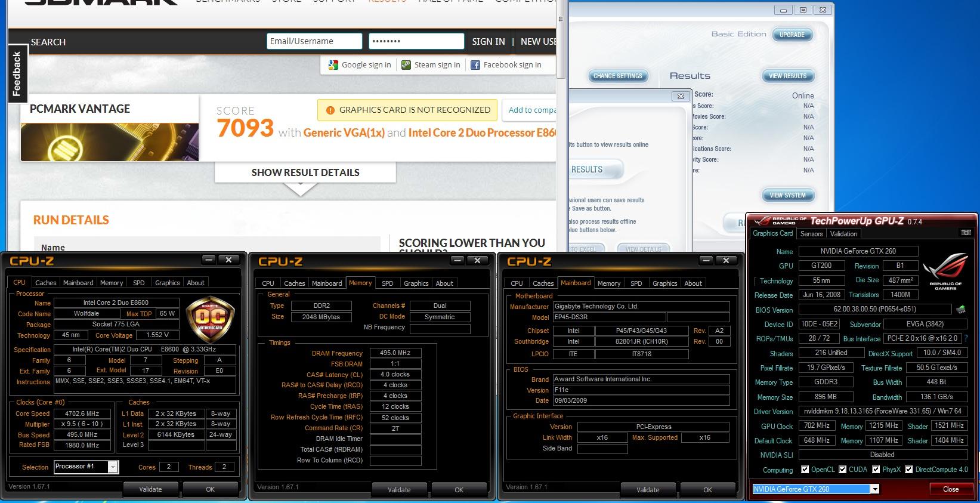
Task: Expand SHOW RESULT DETAILS
Action: [x=305, y=172]
